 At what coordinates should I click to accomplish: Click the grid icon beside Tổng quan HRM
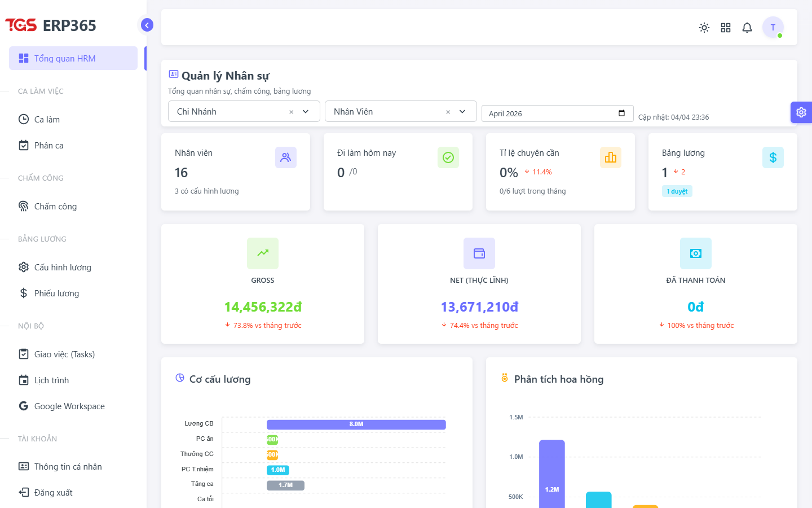[x=24, y=58]
